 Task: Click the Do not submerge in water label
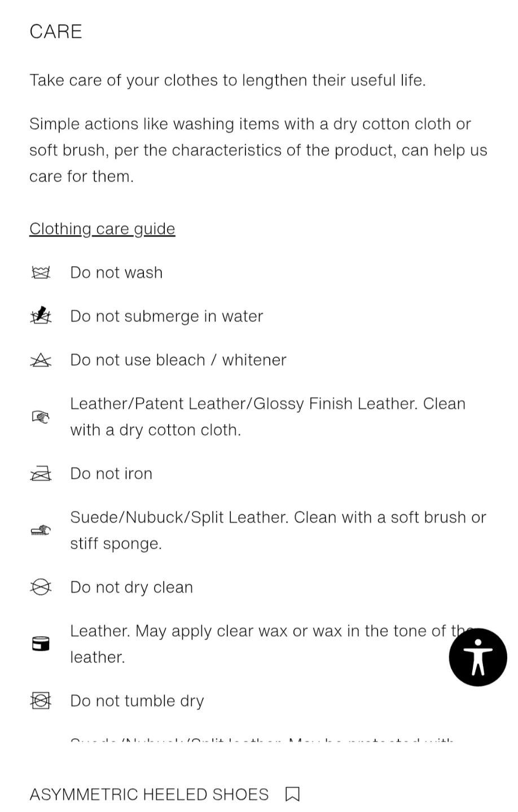pos(166,316)
